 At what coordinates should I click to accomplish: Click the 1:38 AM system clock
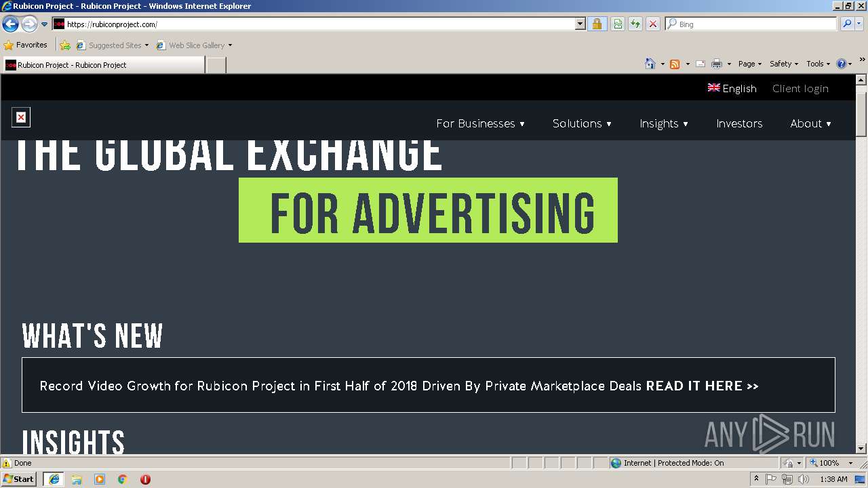[x=833, y=479]
